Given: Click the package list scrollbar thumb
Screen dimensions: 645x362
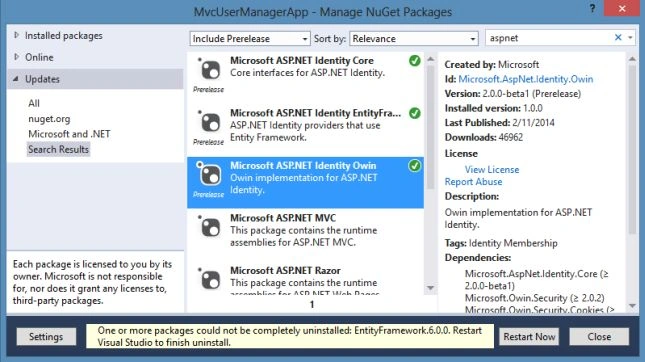Looking at the screenshot, I should point(430,127).
